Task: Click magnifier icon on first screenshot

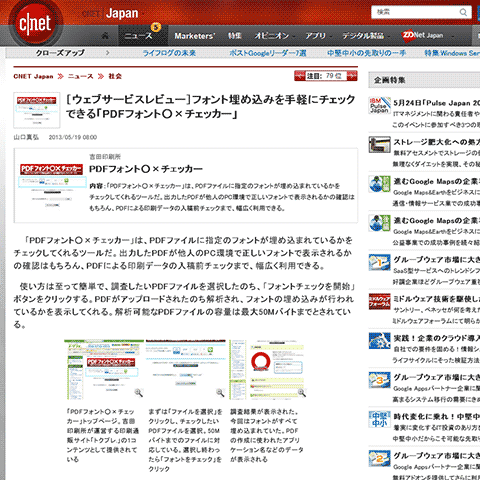Action: pos(138,392)
